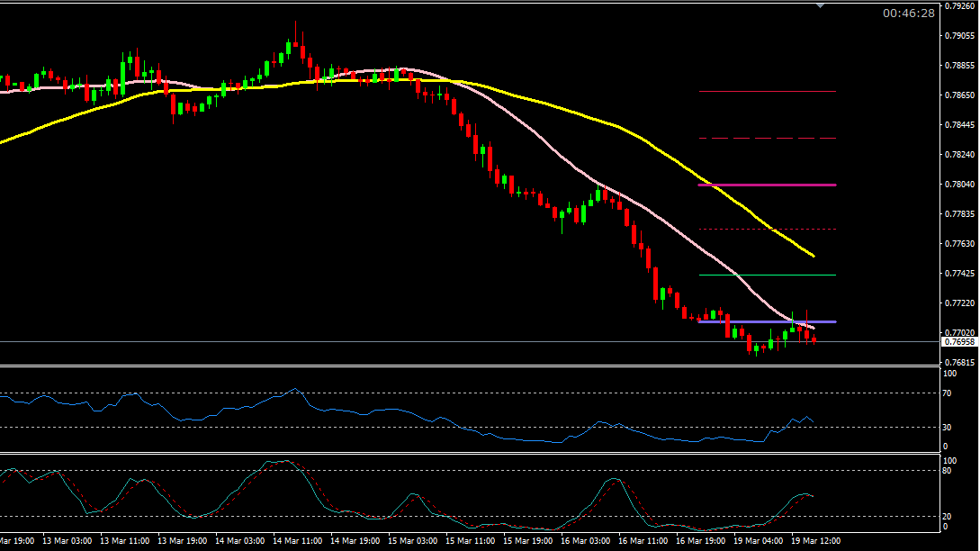Click the 0.78040 price scale label

(x=960, y=185)
